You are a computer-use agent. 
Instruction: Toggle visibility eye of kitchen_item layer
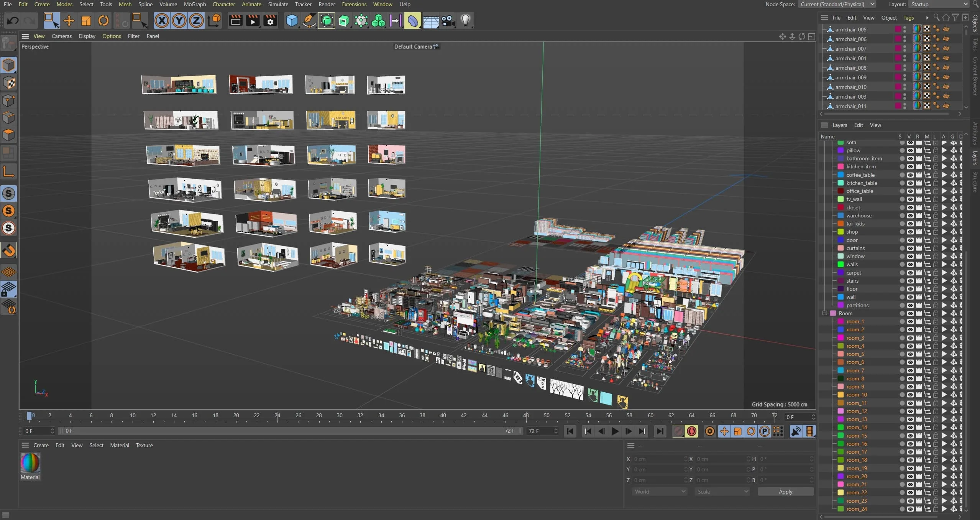910,166
